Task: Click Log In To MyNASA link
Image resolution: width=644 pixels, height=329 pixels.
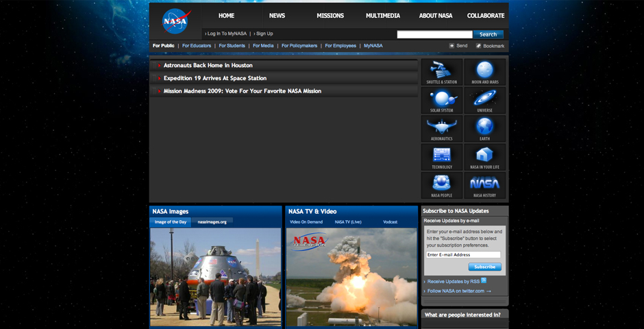Action: [x=227, y=34]
